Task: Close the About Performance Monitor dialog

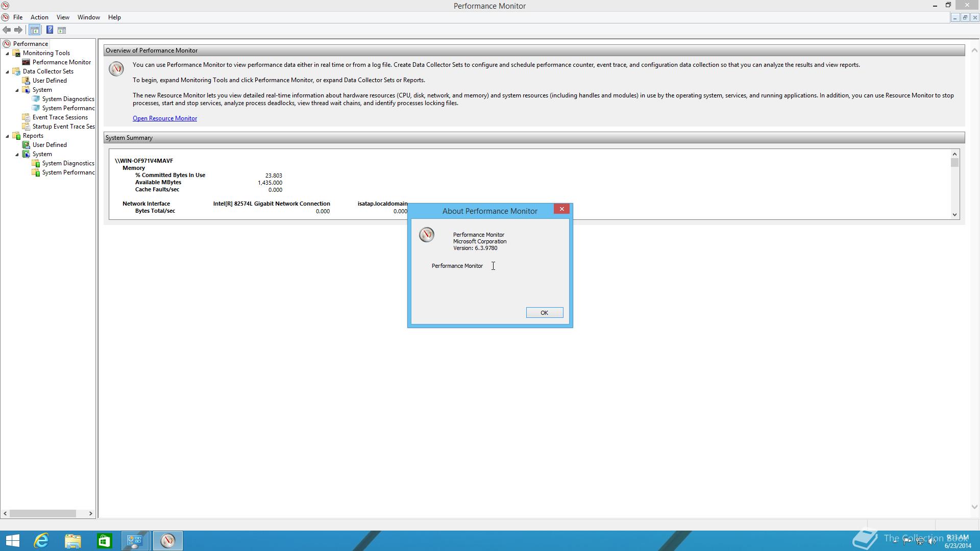Action: [561, 209]
